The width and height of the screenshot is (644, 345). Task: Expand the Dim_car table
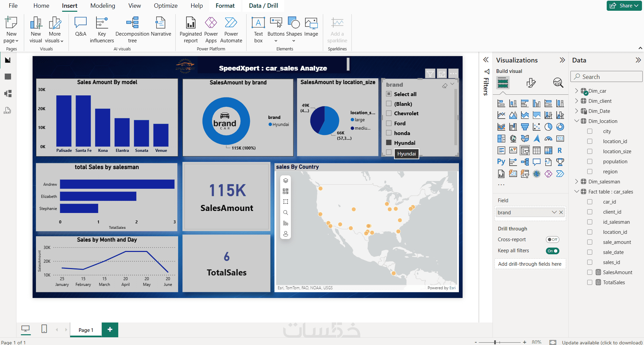pyautogui.click(x=576, y=91)
